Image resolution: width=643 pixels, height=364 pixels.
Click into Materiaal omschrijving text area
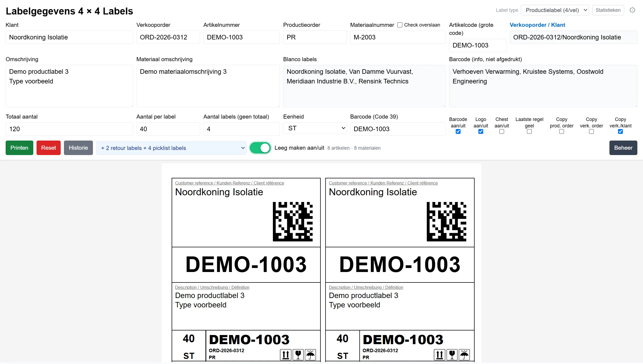click(208, 86)
